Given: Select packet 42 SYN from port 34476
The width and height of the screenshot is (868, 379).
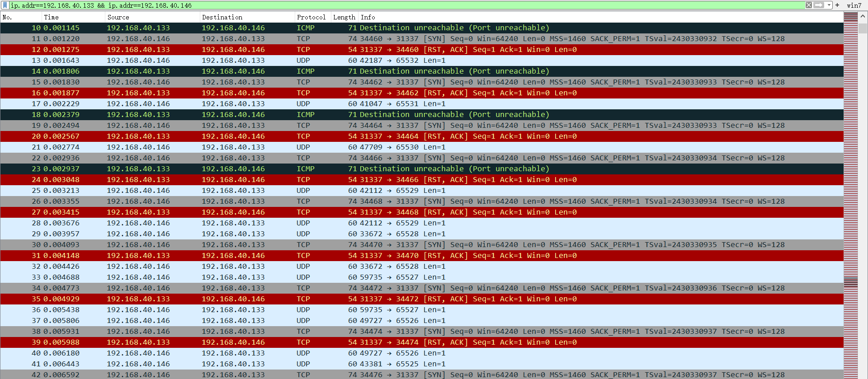Looking at the screenshot, I should point(422,374).
